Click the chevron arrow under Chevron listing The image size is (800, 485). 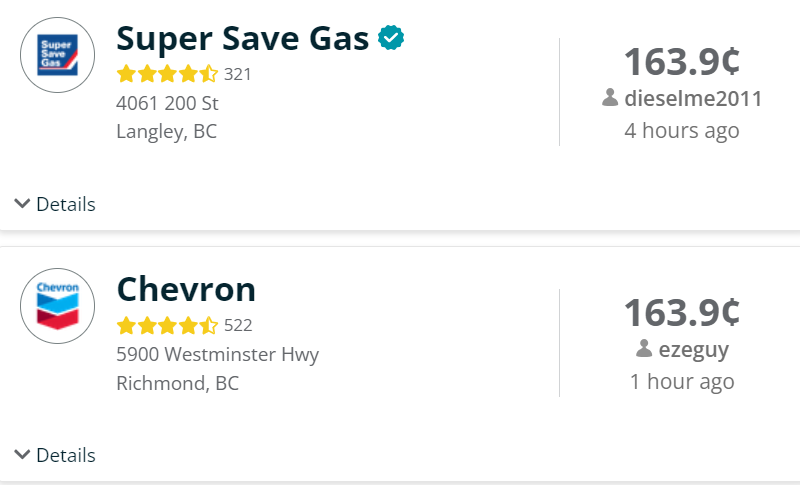click(x=22, y=454)
